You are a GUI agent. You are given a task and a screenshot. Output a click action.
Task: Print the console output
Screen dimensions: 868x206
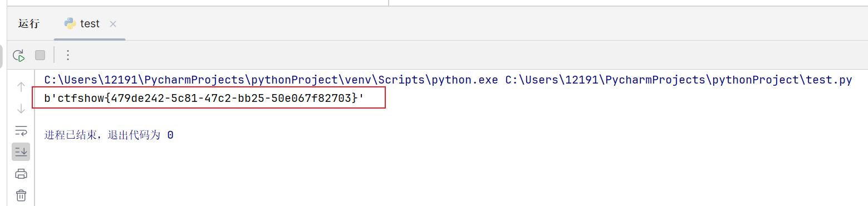click(x=21, y=173)
